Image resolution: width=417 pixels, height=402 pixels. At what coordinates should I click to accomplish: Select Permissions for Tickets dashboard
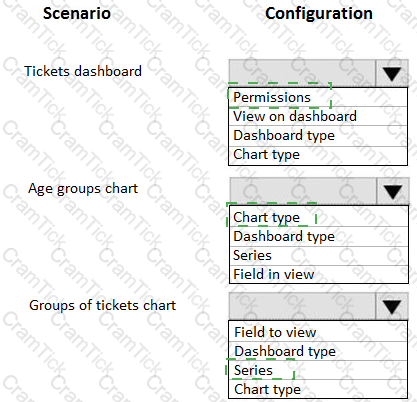(318, 97)
